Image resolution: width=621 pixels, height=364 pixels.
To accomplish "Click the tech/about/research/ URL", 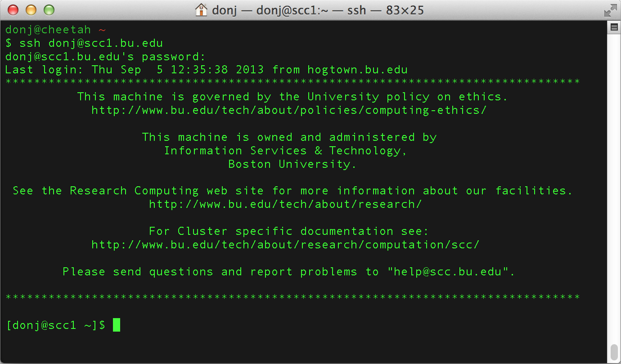I will 285,204.
